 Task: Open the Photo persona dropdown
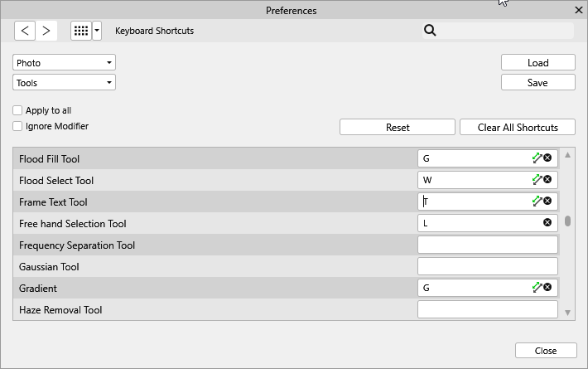65,63
